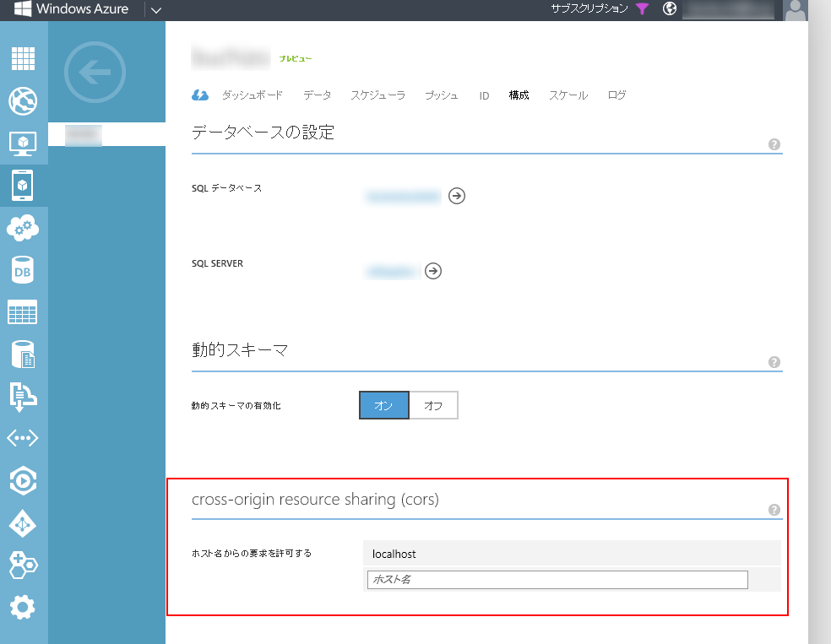
Task: Click the ホスト名 input field
Action: pos(557,580)
